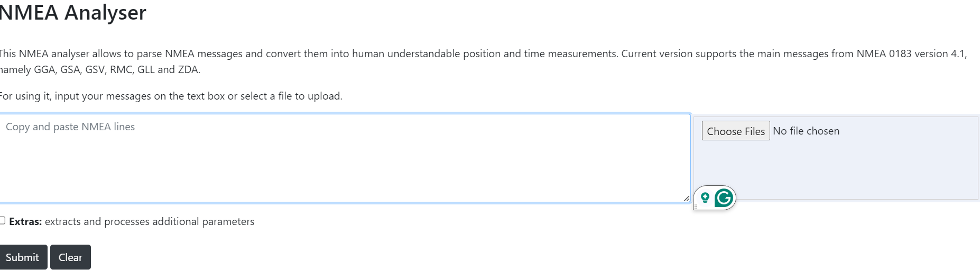Click the "No file chosen" label
Image resolution: width=980 pixels, height=278 pixels.
(806, 131)
